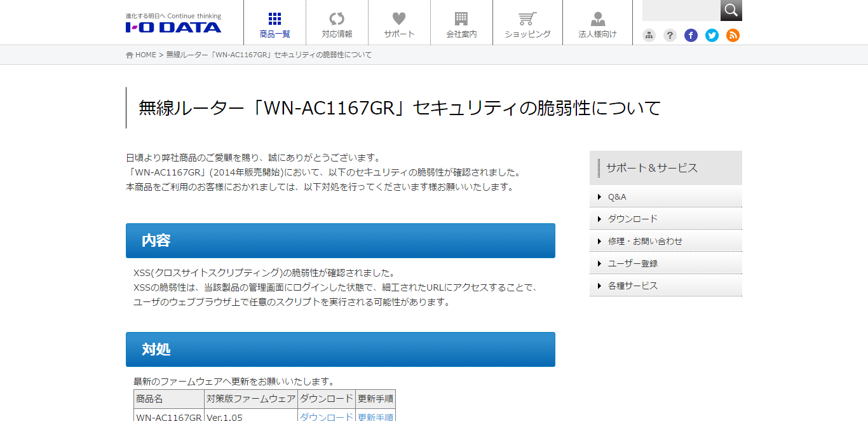Image resolution: width=868 pixels, height=421 pixels.
Task: Open ショッピング cart icon
Action: 527,19
